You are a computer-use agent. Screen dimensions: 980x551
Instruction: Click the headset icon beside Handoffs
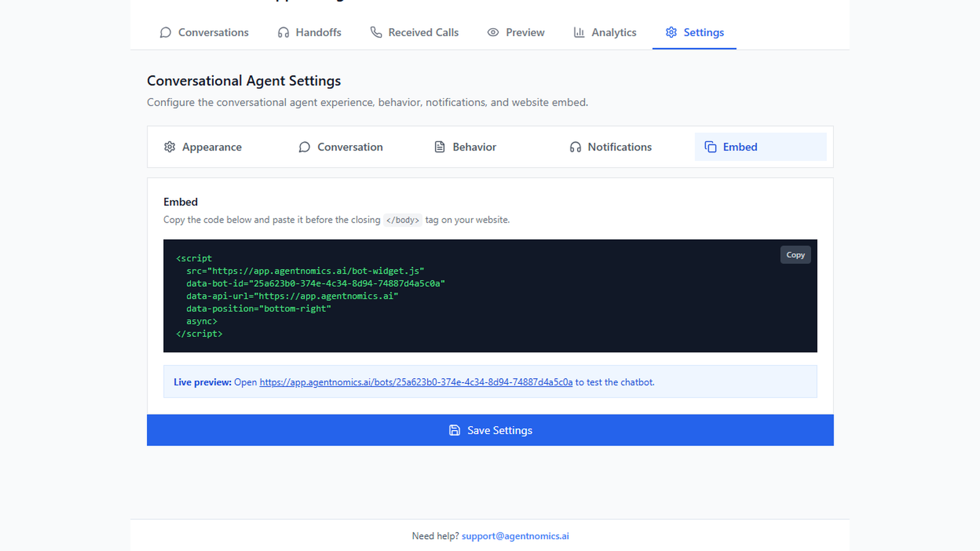click(283, 32)
